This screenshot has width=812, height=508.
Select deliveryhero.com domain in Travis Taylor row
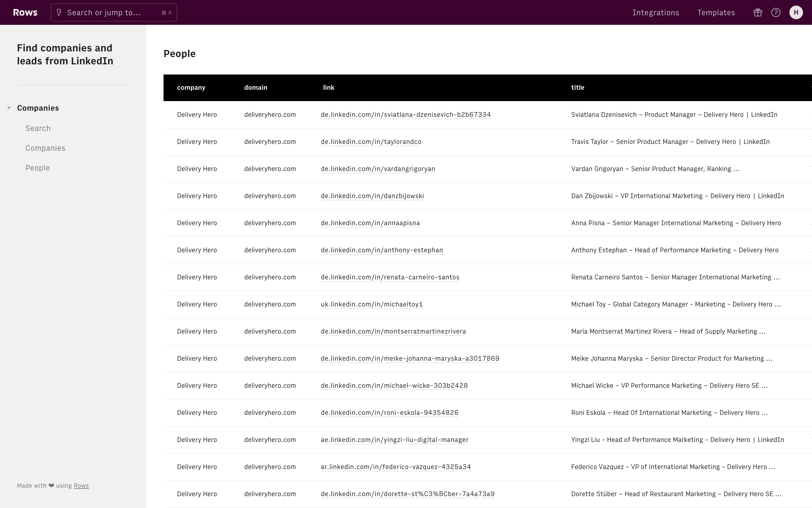coord(270,142)
